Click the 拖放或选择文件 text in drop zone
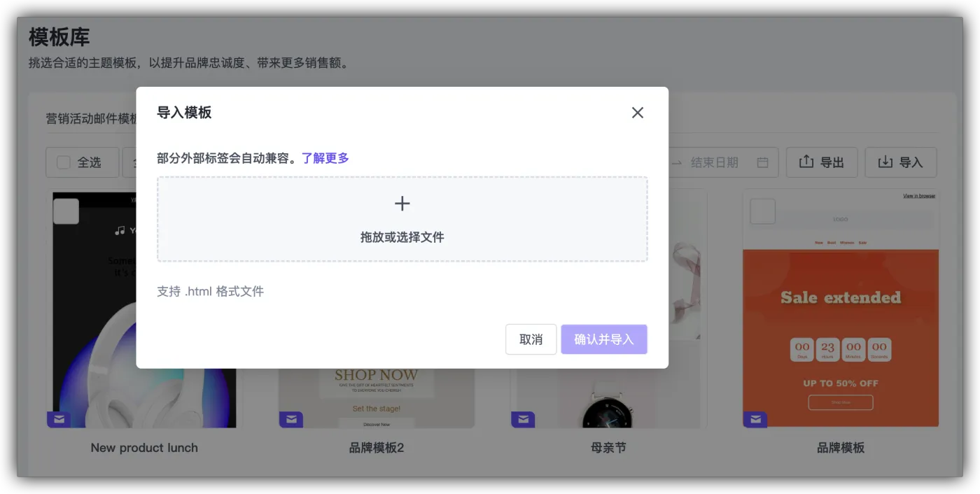Screen dimensions: 980x494 pos(402,237)
